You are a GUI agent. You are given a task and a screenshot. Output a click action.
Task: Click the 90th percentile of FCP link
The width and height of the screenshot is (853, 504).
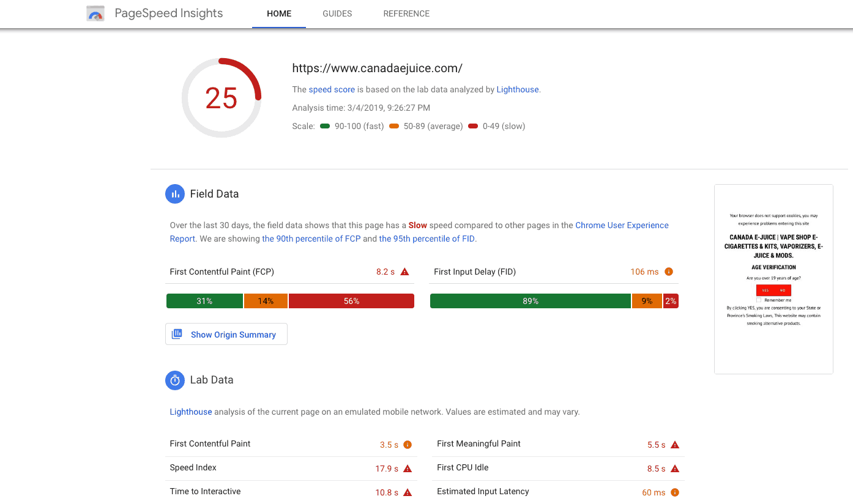tap(311, 239)
